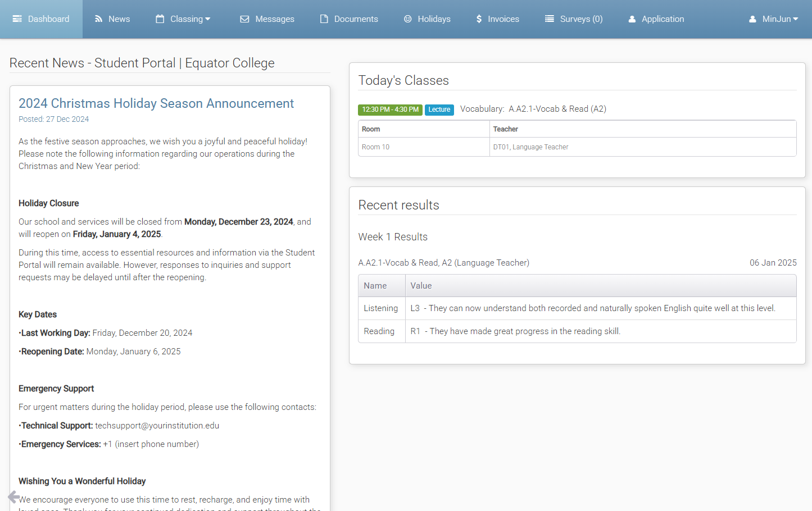This screenshot has width=812, height=511.
Task: Click the Holidays smiley face icon
Action: (408, 19)
